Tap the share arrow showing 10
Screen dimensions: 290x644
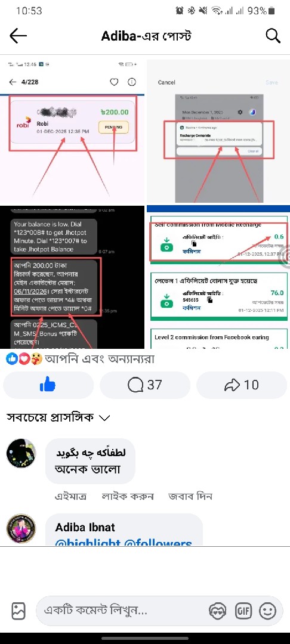[242, 385]
